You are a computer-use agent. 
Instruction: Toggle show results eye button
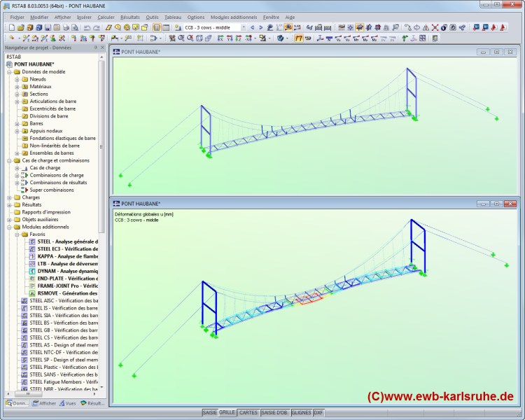[288, 27]
